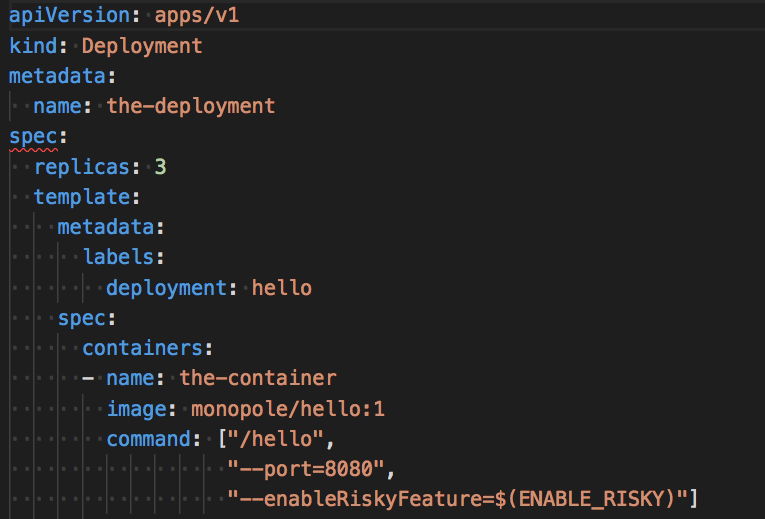Viewport: 765px width, 519px height.
Task: Click the metadata key under template
Action: (106, 227)
